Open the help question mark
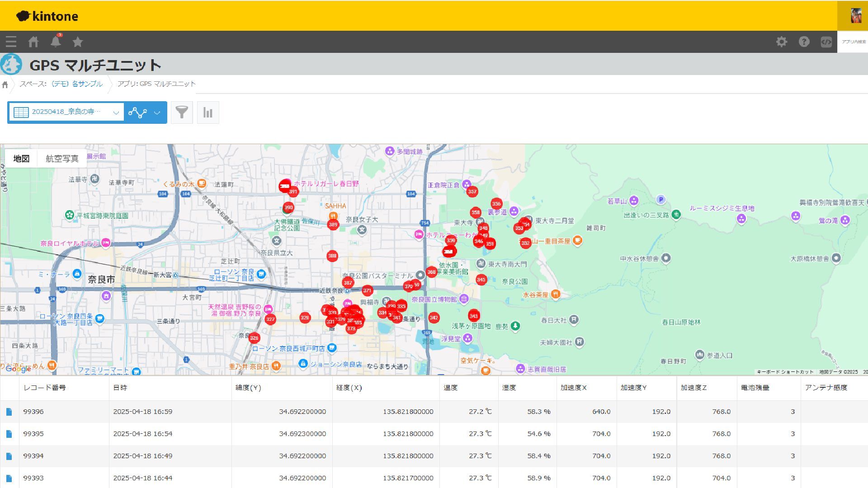868x488 pixels. pos(804,42)
